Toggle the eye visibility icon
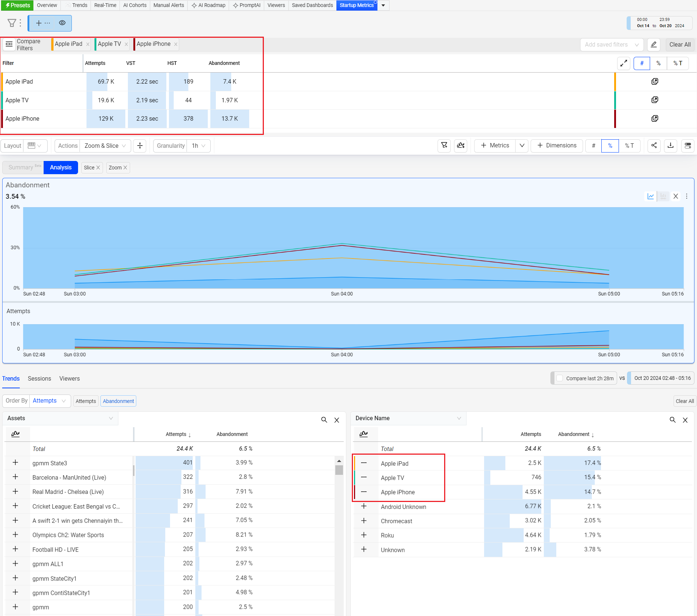697x616 pixels. point(62,23)
